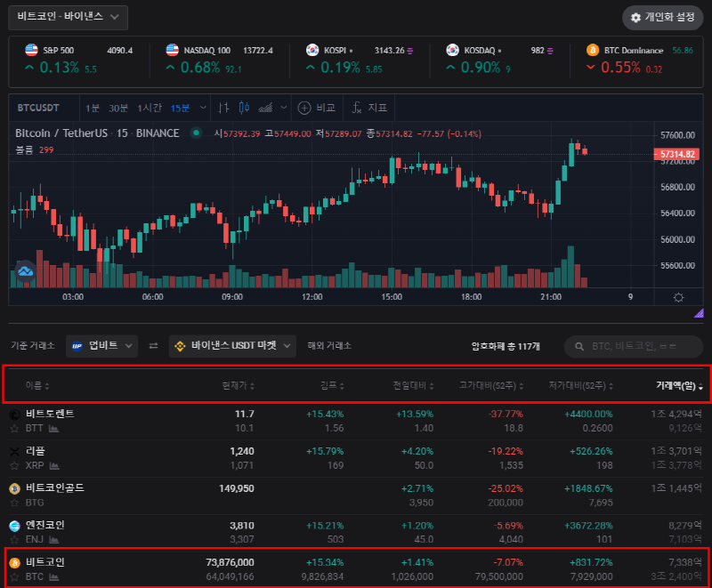712x588 pixels.
Task: Click the BTC Dominance ticker
Action: (640, 60)
